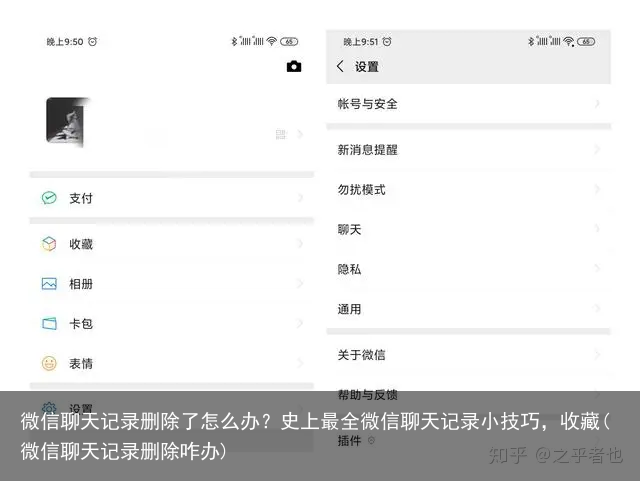The image size is (640, 481).
Task: Tap the 表情 smiley sticker icon
Action: (49, 363)
